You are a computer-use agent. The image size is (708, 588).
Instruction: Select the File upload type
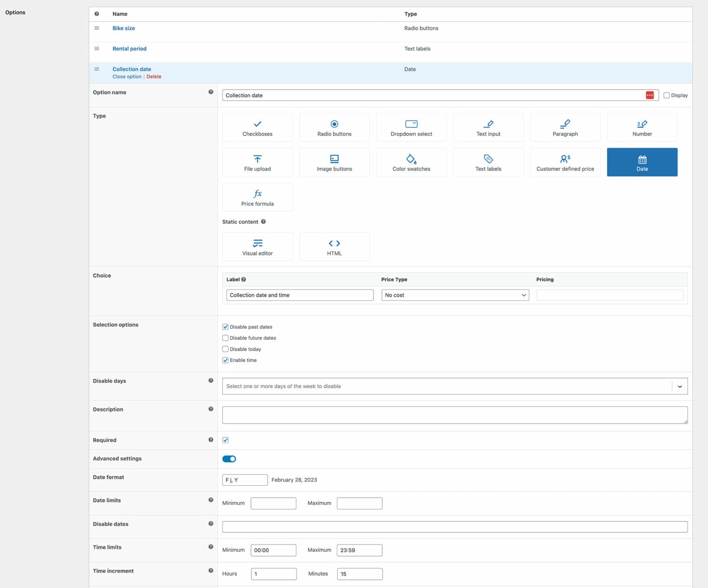pyautogui.click(x=257, y=162)
